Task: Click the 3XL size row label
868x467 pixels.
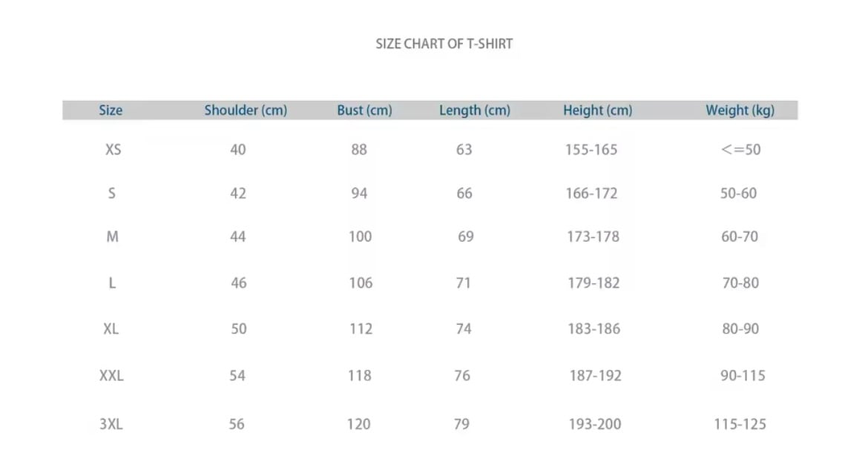Action: (111, 424)
